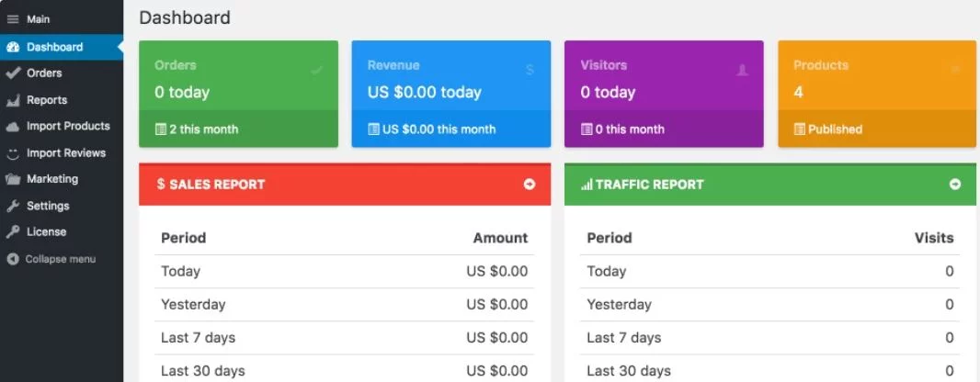This screenshot has height=382, width=980.
Task: Open the Marketing menu item
Action: click(x=52, y=179)
